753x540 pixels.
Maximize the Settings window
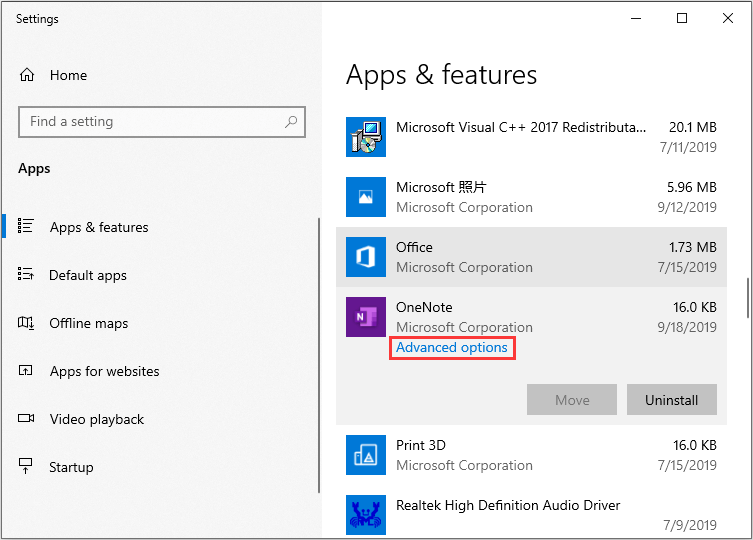(682, 18)
